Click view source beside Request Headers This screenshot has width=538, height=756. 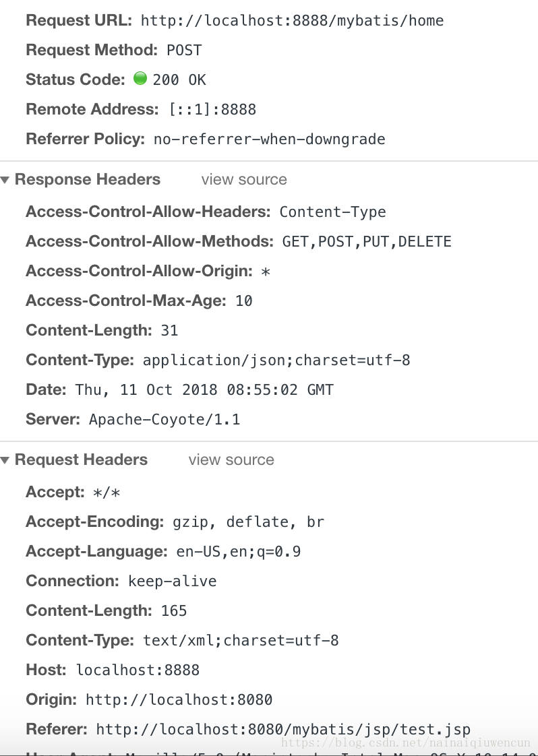pyautogui.click(x=231, y=460)
